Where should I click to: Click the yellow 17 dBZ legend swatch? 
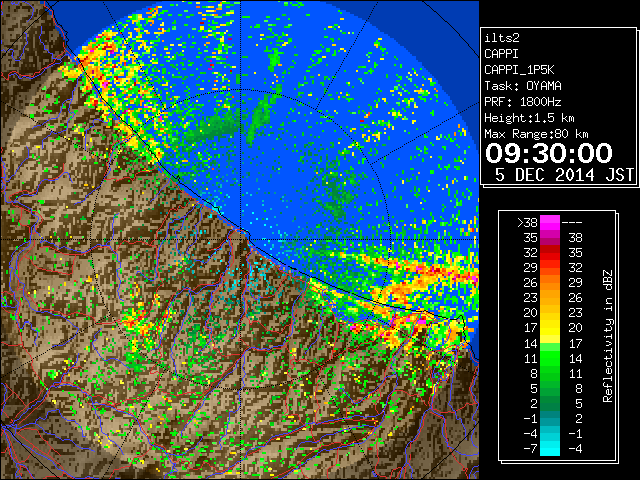pyautogui.click(x=550, y=328)
